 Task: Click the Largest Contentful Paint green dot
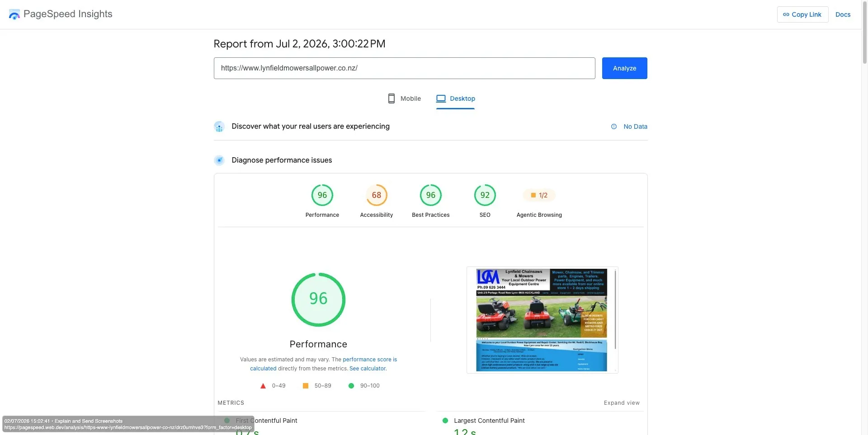(x=445, y=421)
